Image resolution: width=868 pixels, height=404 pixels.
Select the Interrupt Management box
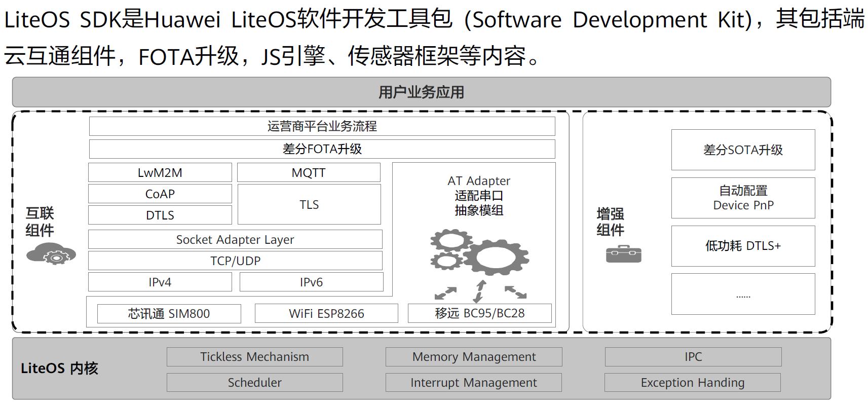tap(474, 382)
